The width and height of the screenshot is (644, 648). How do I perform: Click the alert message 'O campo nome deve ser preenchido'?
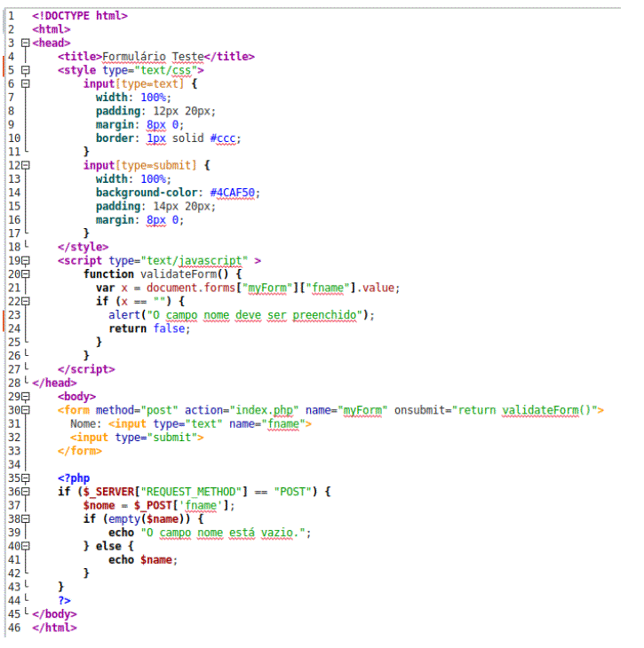tap(255, 315)
